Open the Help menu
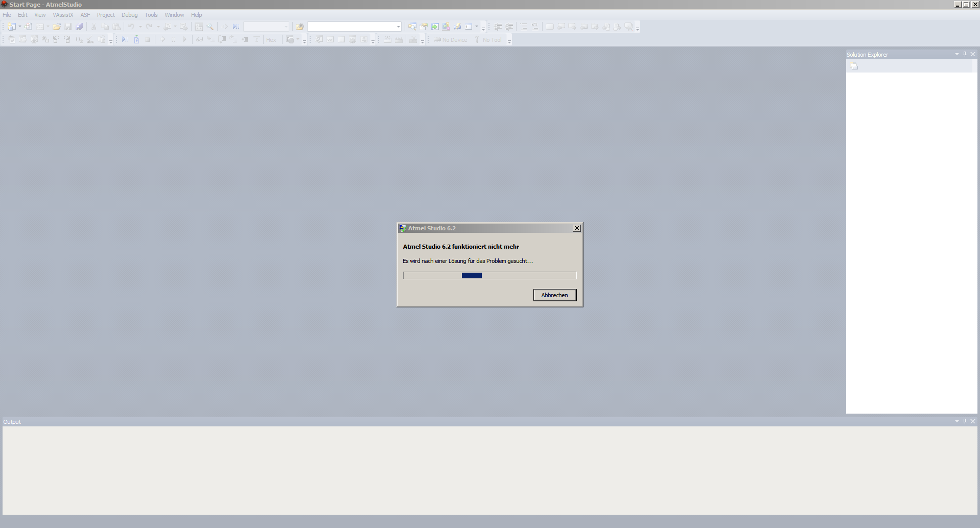 [197, 15]
